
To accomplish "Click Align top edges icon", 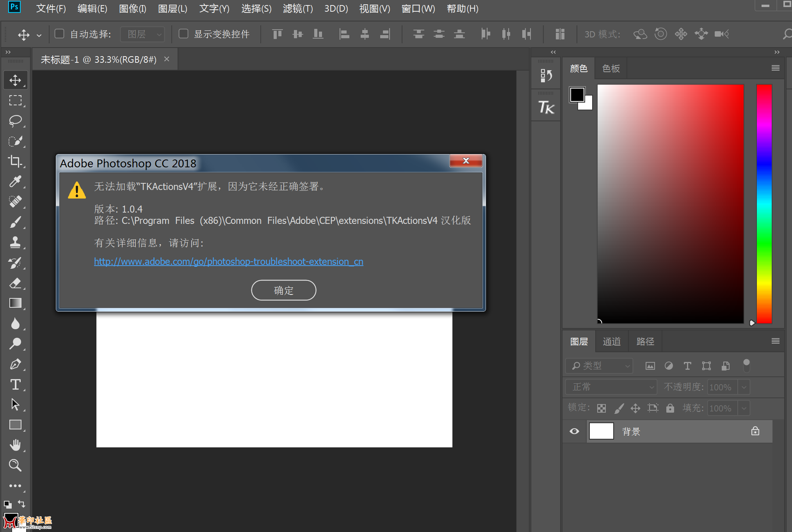I will tap(278, 34).
